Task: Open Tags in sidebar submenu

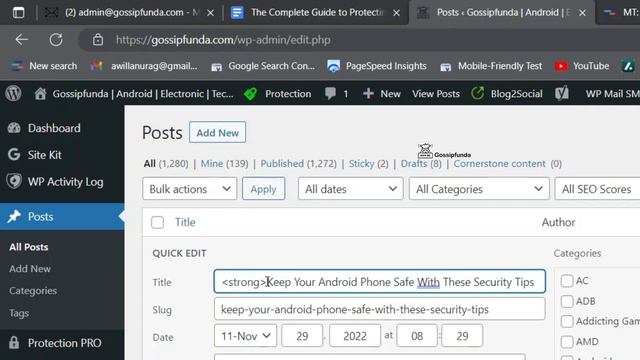Action: 19,313
